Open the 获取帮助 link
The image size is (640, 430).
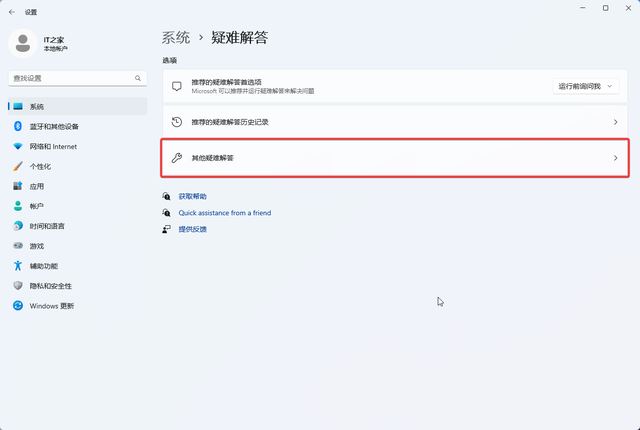pos(193,196)
